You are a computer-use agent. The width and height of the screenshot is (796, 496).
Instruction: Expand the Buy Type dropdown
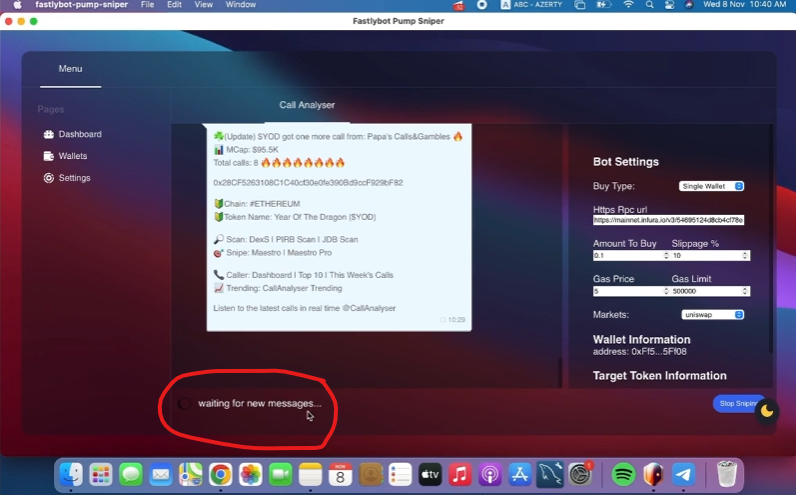click(712, 186)
